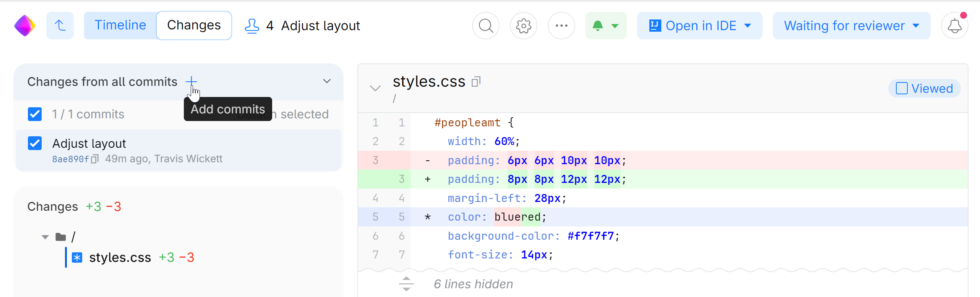Click the "#peopleamt {" selector line
Viewport: 980px width, 297px height.
pyautogui.click(x=663, y=123)
